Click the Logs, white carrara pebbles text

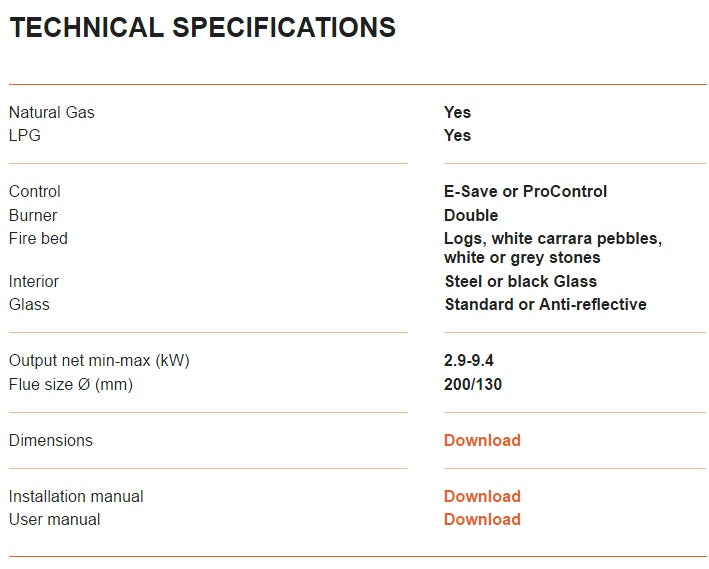pos(553,238)
